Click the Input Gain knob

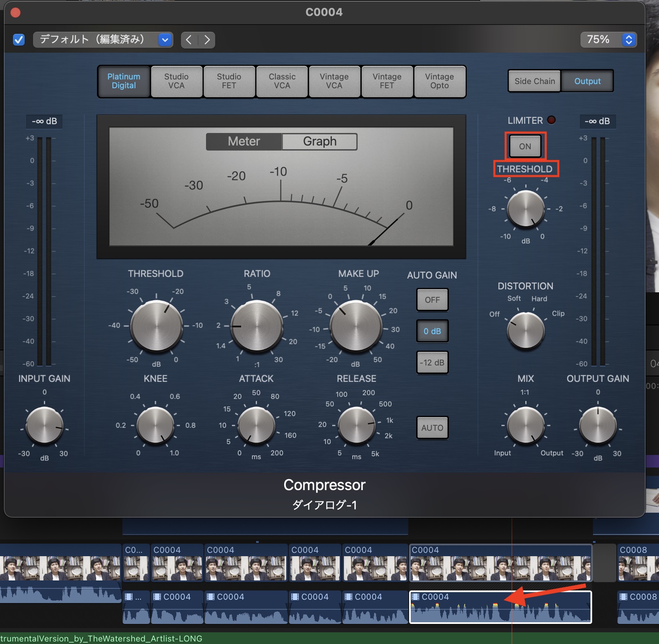44,425
